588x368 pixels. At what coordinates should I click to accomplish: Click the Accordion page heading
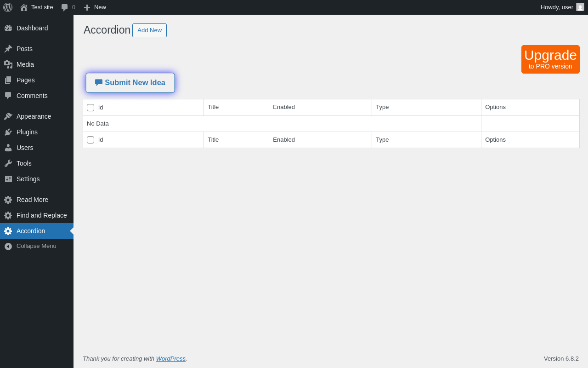[107, 30]
